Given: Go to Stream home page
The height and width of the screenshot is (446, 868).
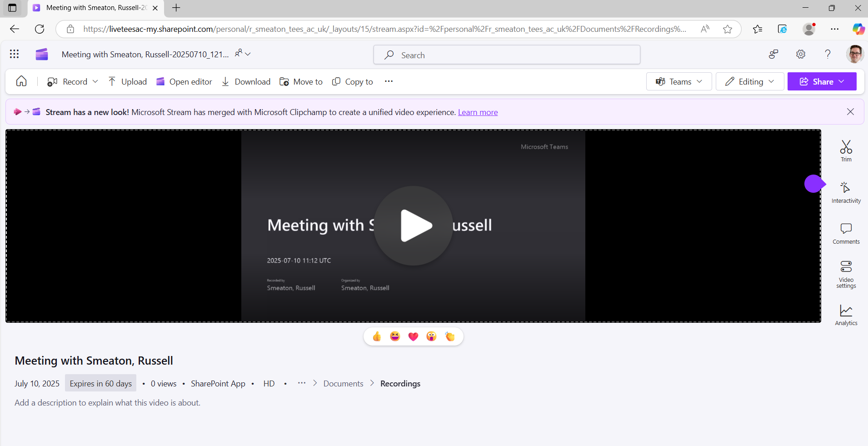Looking at the screenshot, I should [x=21, y=81].
